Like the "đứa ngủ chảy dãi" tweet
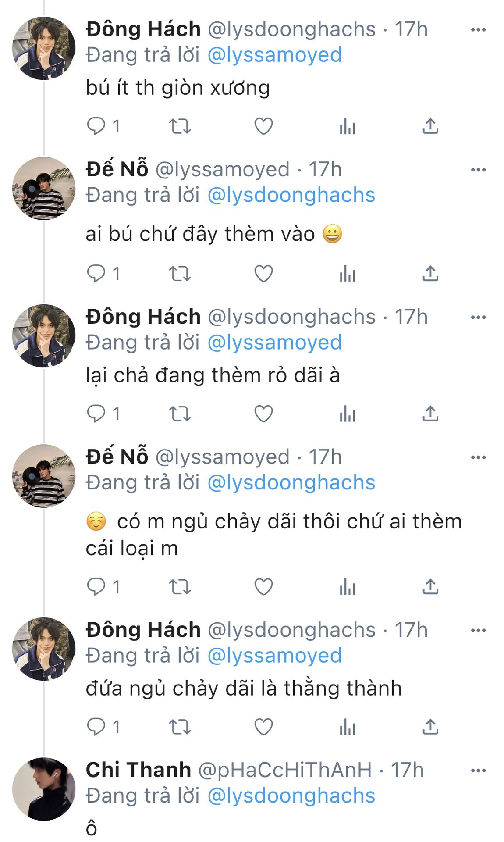The height and width of the screenshot is (842, 504). click(263, 727)
